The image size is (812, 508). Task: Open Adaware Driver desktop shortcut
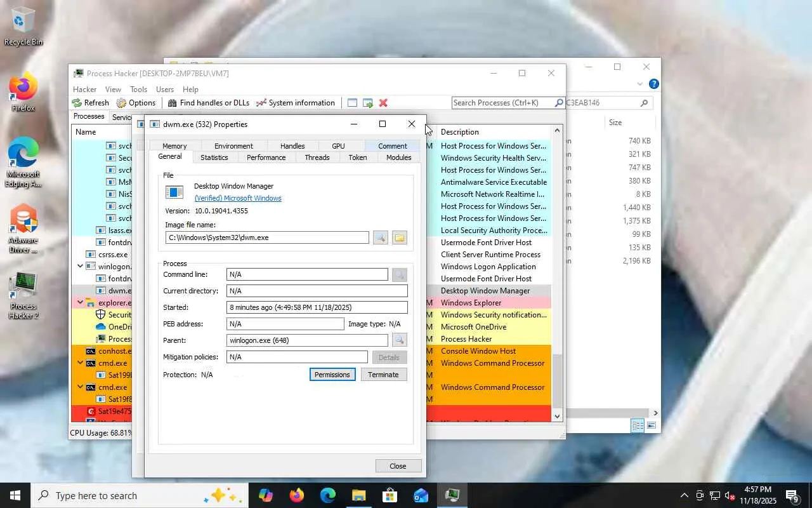23,229
